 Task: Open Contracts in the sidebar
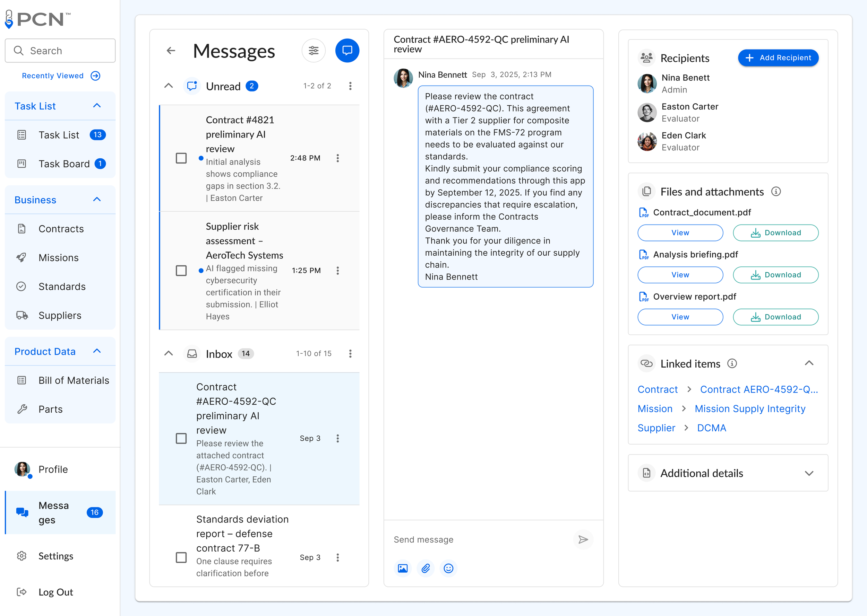point(61,229)
